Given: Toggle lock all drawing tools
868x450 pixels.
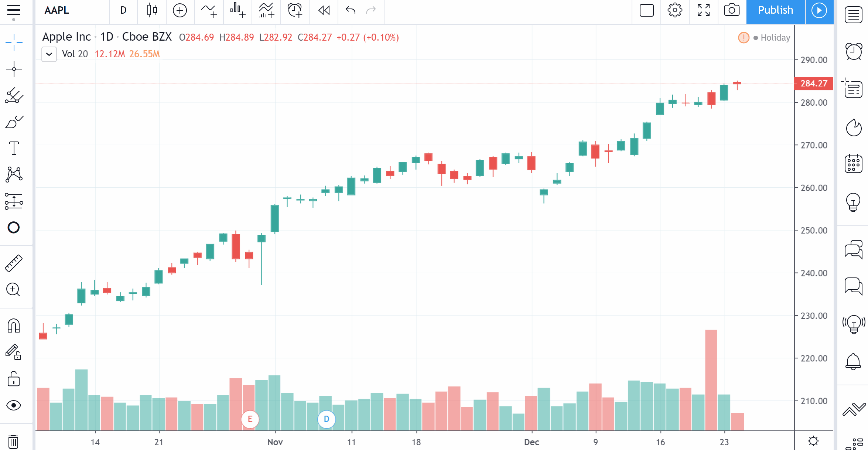Looking at the screenshot, I should click(x=14, y=379).
